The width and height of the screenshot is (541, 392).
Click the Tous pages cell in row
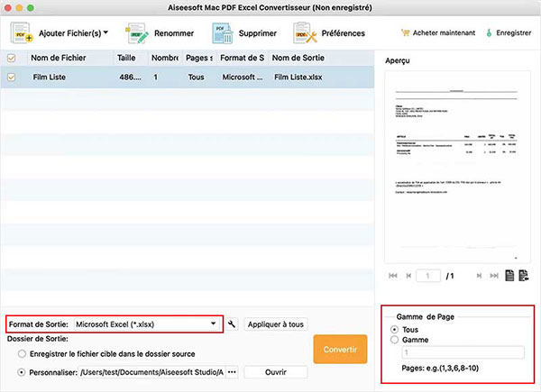[196, 77]
